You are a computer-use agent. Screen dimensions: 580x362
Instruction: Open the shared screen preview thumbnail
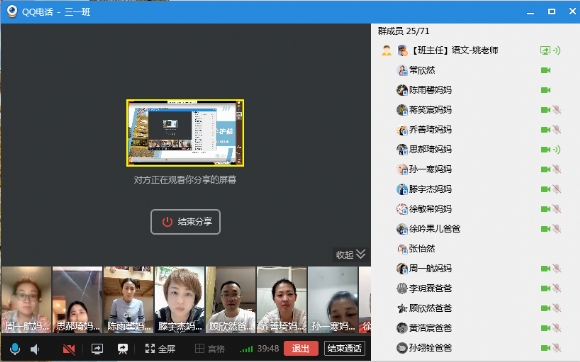coord(185,133)
